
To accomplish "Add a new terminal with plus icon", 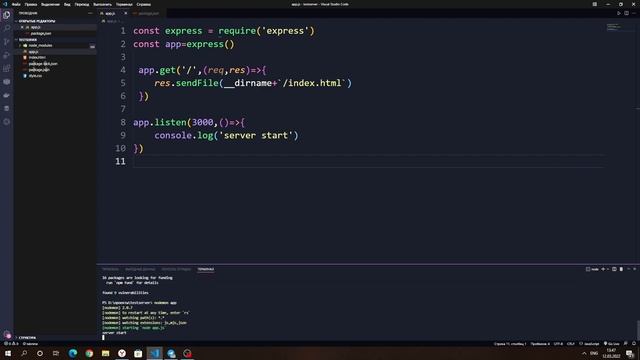I will (603, 269).
